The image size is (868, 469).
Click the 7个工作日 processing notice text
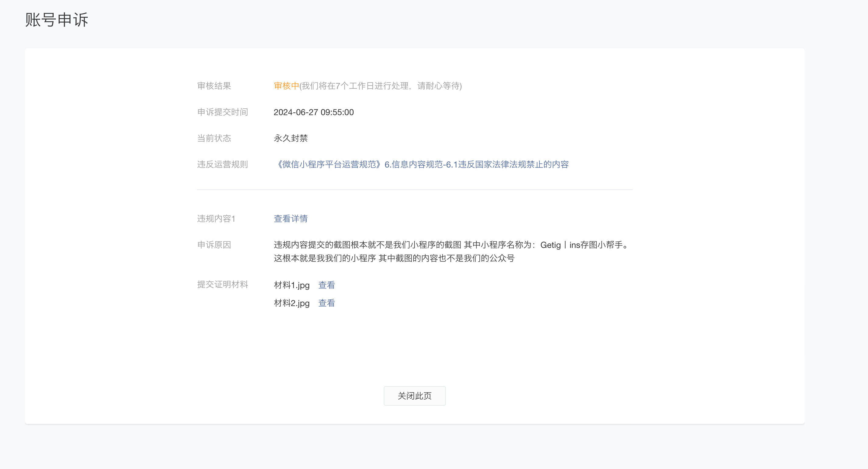tap(381, 86)
